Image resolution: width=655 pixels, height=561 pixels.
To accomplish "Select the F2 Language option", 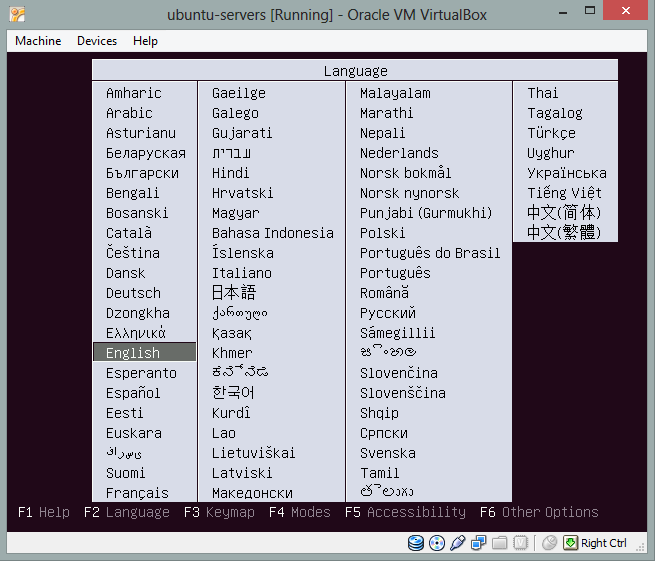I will click(127, 512).
